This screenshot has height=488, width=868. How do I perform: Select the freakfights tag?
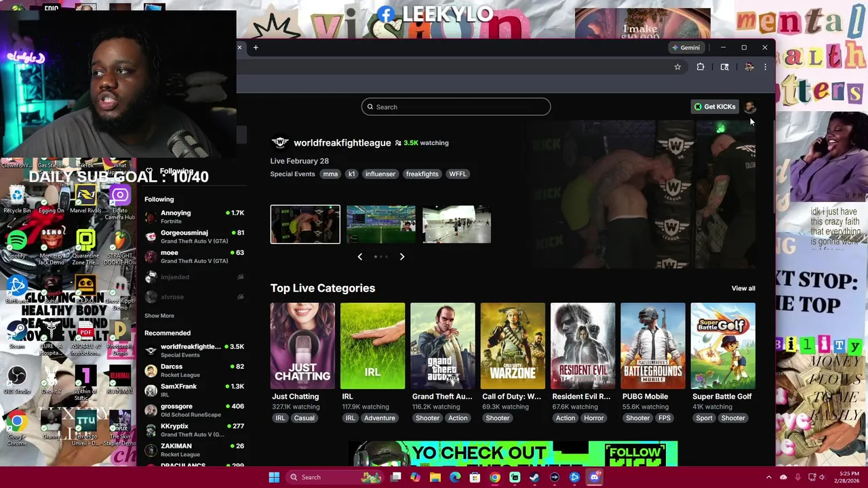[422, 174]
